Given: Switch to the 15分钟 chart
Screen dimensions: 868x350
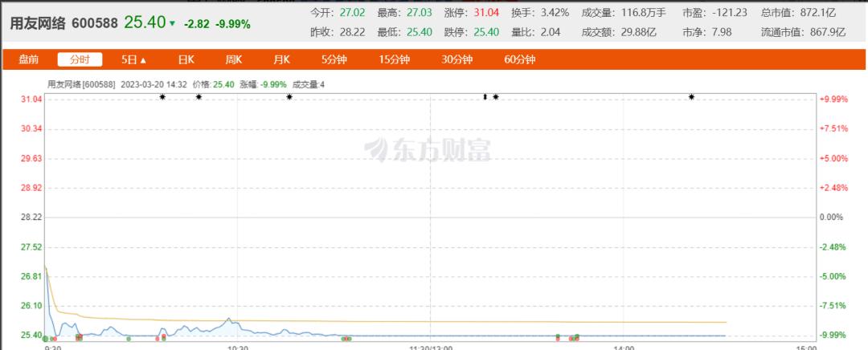Looking at the screenshot, I should point(394,59).
